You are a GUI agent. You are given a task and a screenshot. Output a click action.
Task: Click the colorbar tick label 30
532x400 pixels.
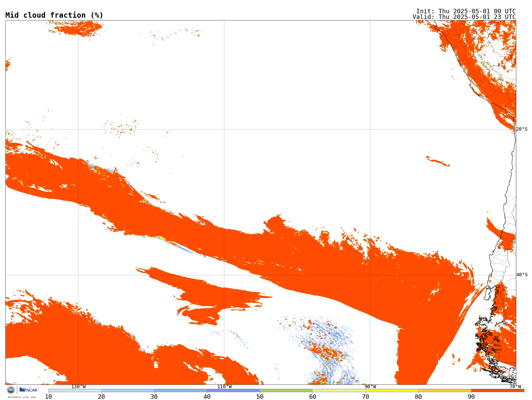154,397
